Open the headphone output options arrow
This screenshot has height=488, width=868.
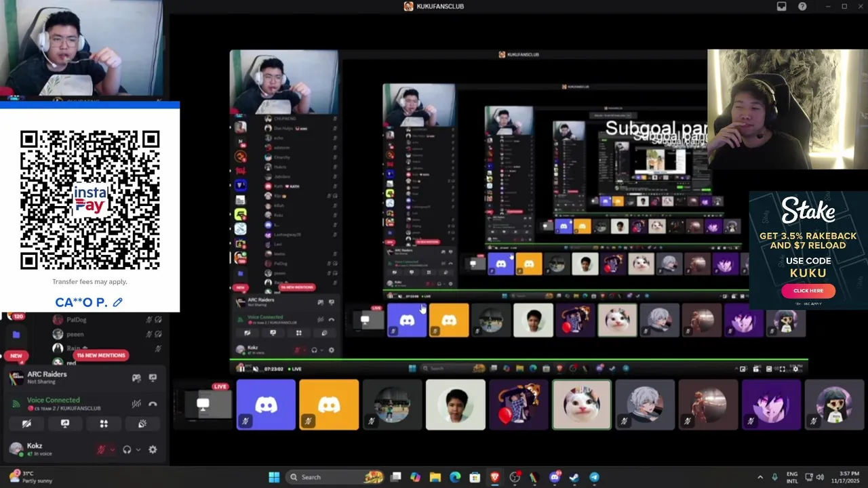click(138, 449)
